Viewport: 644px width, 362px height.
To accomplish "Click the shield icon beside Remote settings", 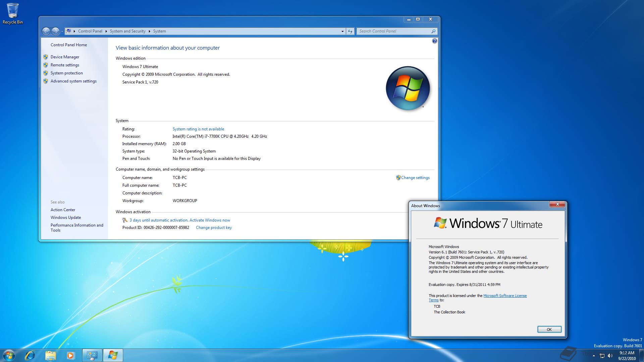I will (46, 65).
